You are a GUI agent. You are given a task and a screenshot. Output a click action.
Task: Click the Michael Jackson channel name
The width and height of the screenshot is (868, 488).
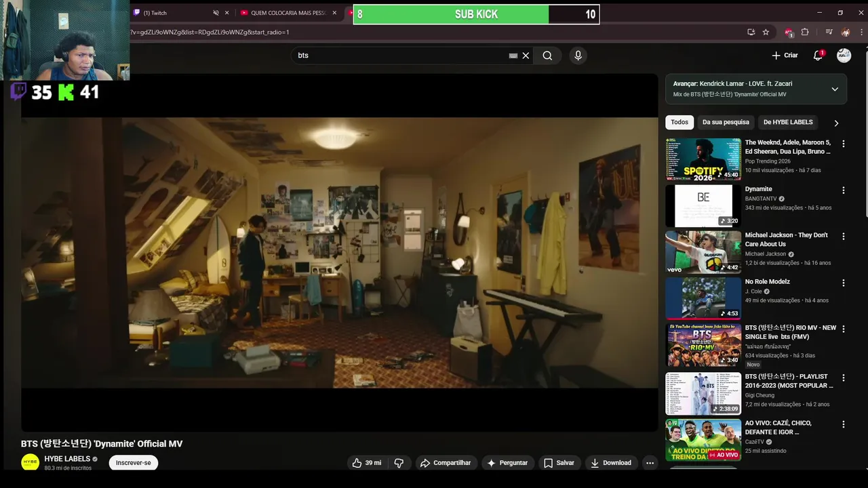pos(766,254)
